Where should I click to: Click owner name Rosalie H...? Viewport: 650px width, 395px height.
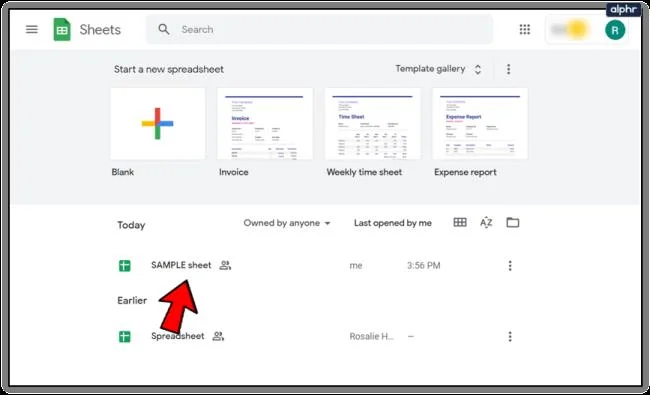pos(372,337)
